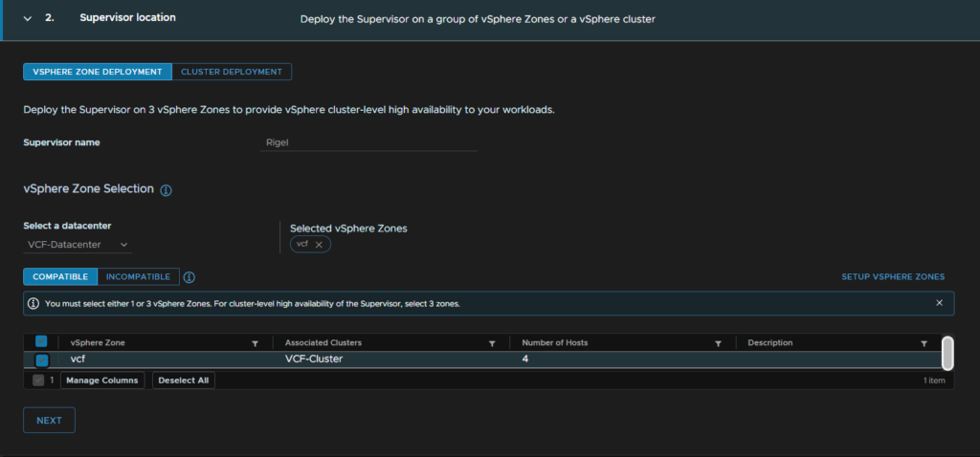Viewport: 980px width, 457px height.
Task: Open the Manage Columns chooser
Action: [102, 381]
